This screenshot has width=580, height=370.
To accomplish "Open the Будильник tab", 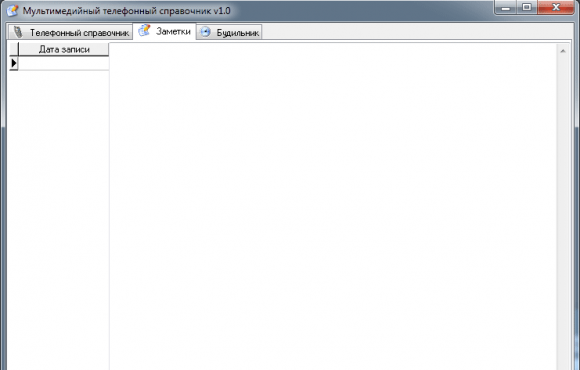I will click(x=229, y=33).
